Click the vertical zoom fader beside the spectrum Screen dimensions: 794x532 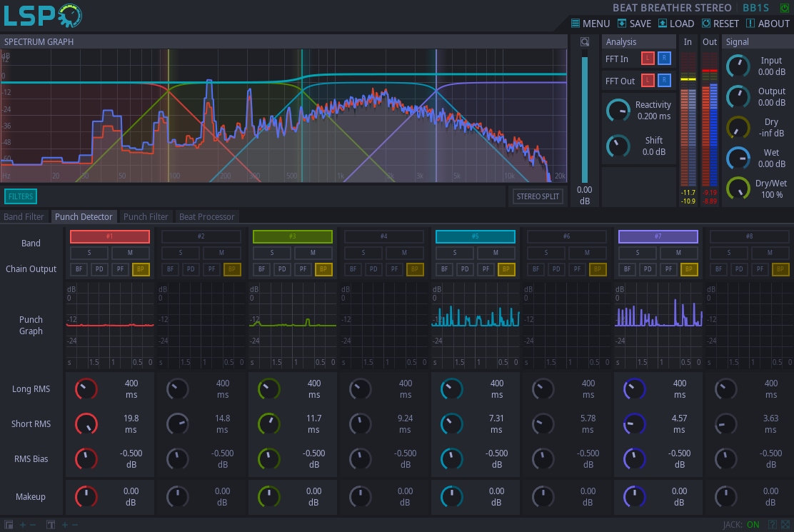click(585, 116)
